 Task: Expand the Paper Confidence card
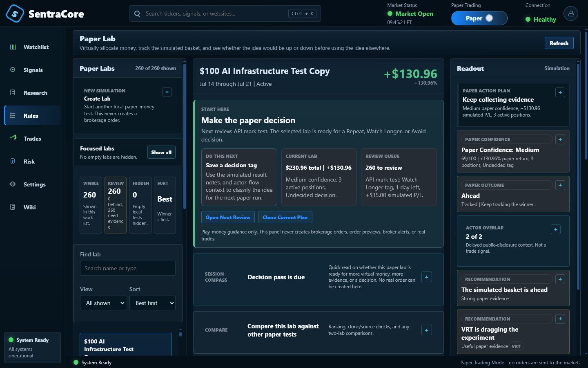tap(560, 139)
